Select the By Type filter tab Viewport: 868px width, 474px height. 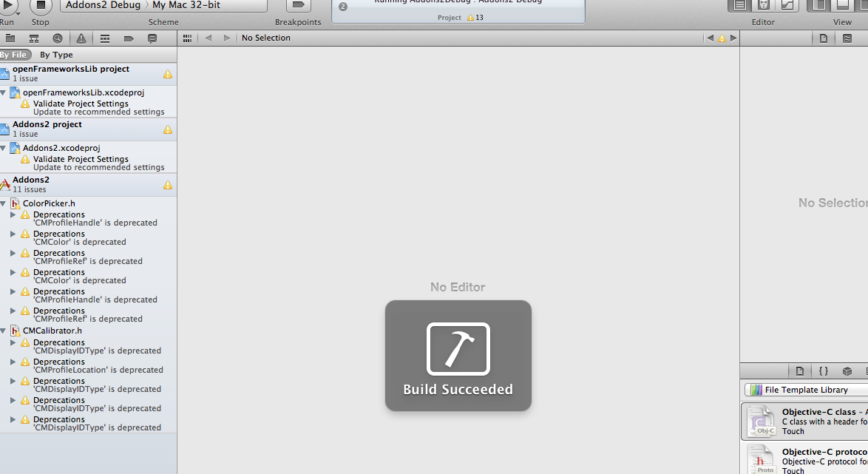click(56, 55)
